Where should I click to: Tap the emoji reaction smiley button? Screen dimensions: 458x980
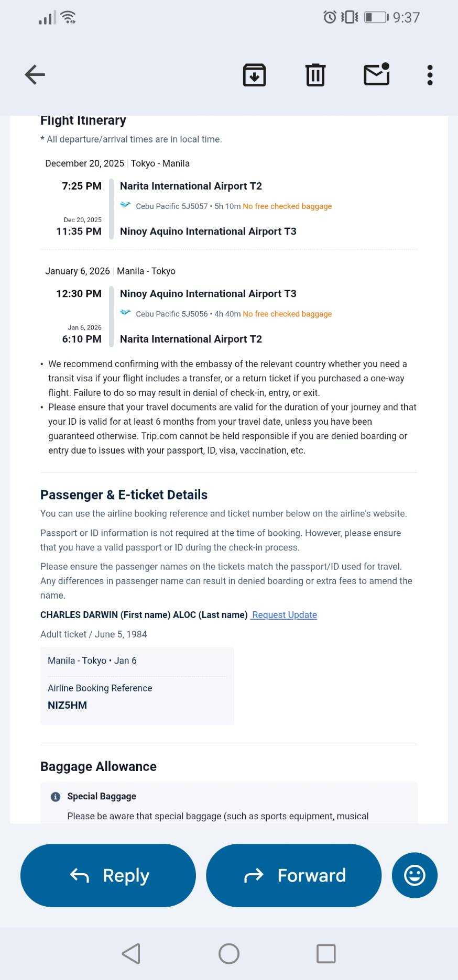414,875
